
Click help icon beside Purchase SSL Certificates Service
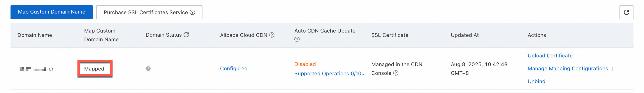click(192, 12)
